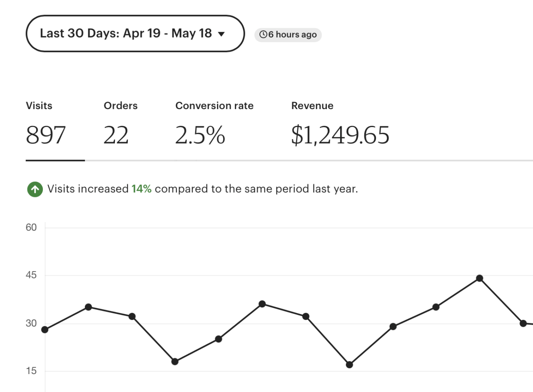This screenshot has height=392, width=533.
Task: Select the highest data point on the chart
Action: pyautogui.click(x=479, y=277)
